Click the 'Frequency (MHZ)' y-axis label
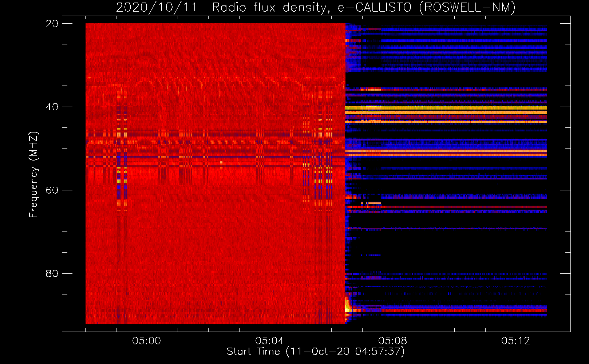 [x=33, y=175]
